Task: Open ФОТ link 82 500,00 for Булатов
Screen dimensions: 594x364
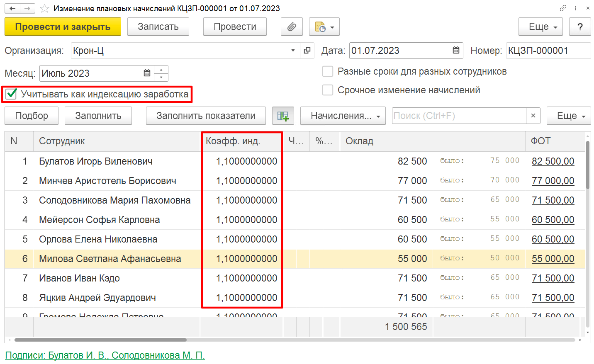Action: (553, 161)
